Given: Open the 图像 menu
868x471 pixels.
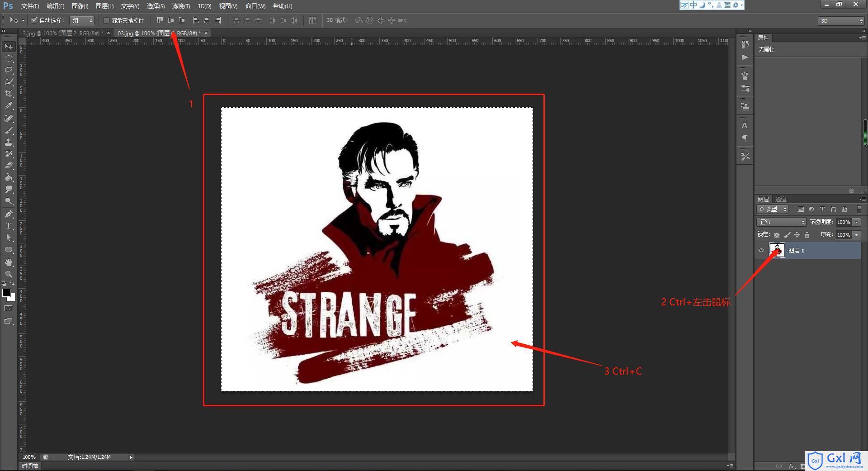Looking at the screenshot, I should (80, 6).
